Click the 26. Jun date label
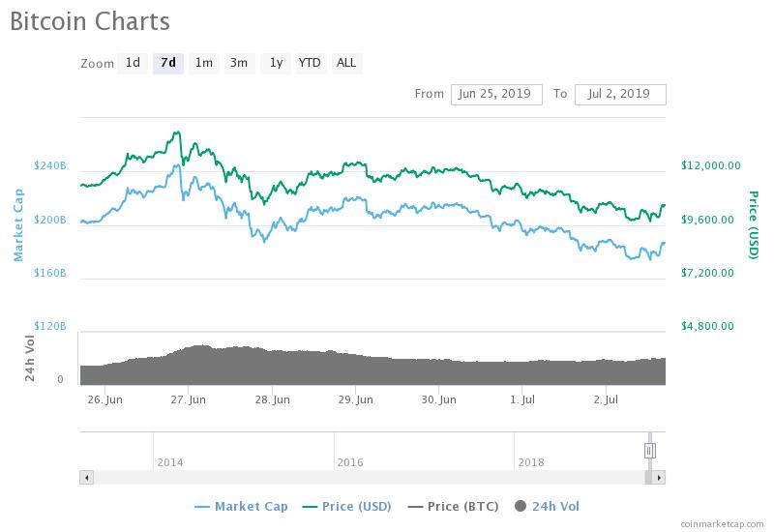 tap(105, 399)
